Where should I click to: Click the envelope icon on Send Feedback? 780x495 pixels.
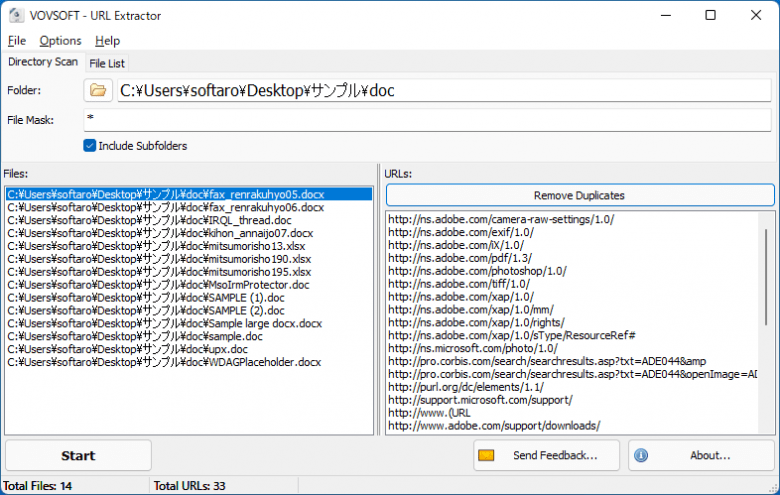point(486,455)
